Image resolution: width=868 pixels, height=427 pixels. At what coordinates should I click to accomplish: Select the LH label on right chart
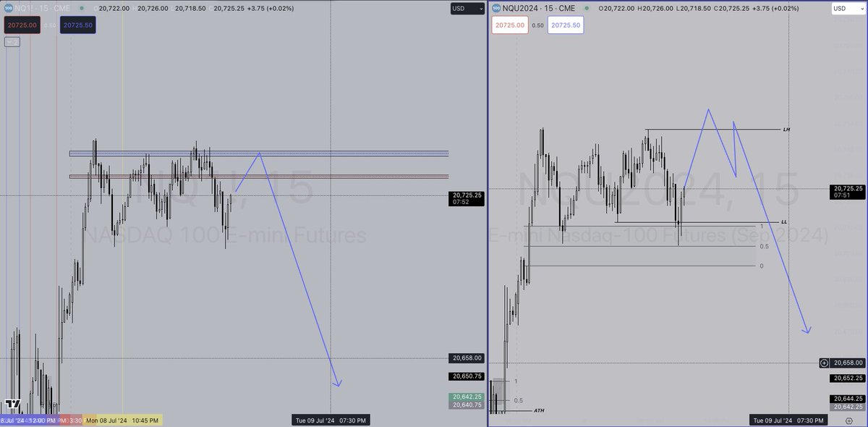(x=786, y=130)
